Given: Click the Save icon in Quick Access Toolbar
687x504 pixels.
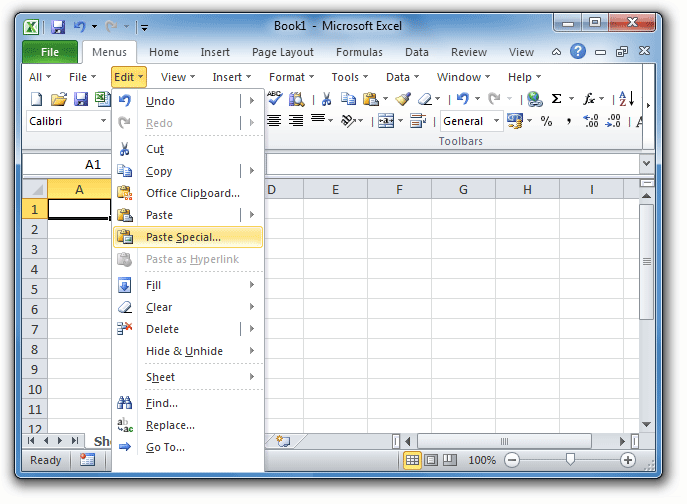Looking at the screenshot, I should (x=58, y=27).
